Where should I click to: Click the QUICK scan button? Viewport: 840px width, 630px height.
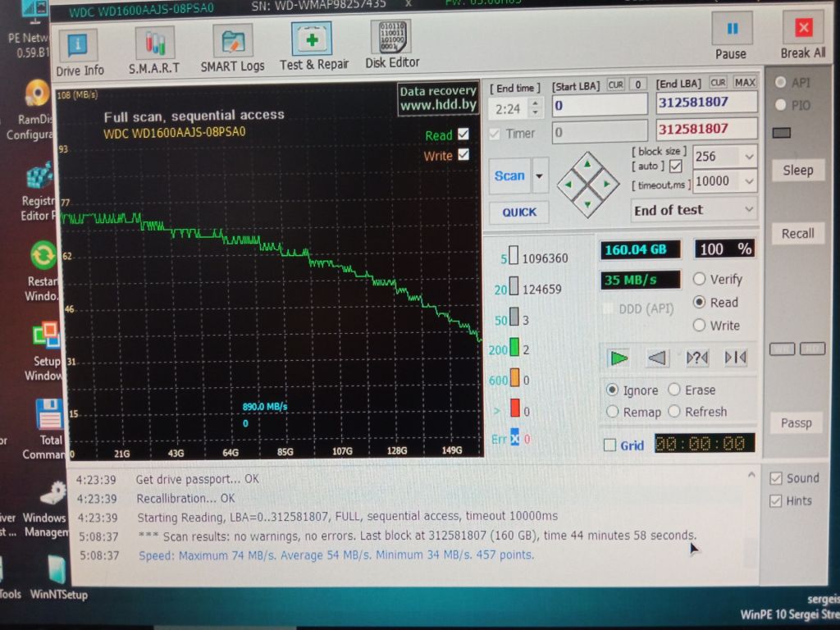(x=519, y=212)
